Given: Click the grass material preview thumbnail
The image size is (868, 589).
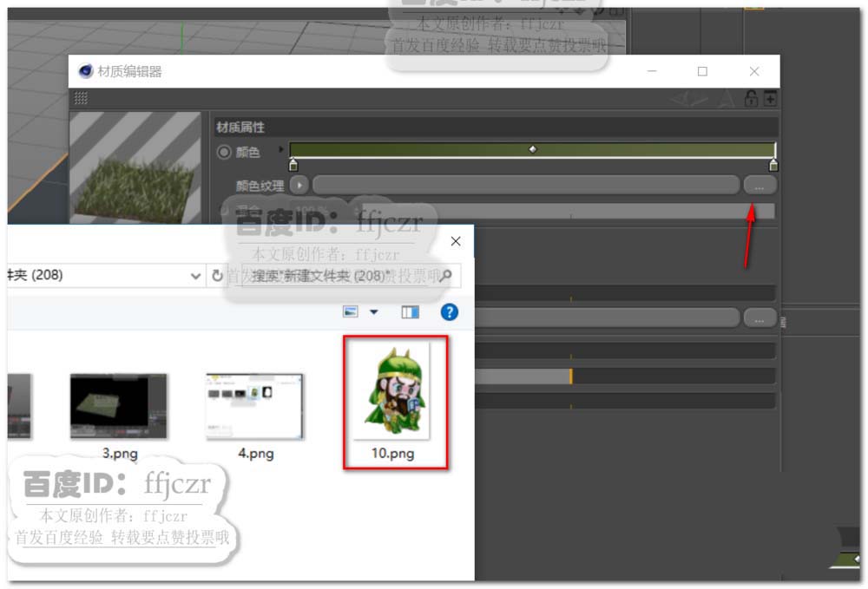Looking at the screenshot, I should [x=135, y=168].
